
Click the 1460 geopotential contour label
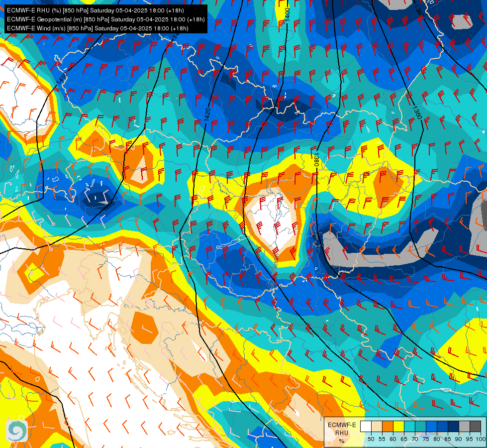(62, 78)
